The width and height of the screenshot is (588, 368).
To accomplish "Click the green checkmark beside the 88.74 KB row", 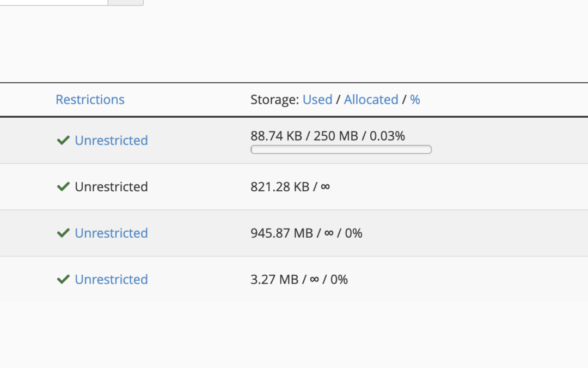I will click(x=63, y=140).
